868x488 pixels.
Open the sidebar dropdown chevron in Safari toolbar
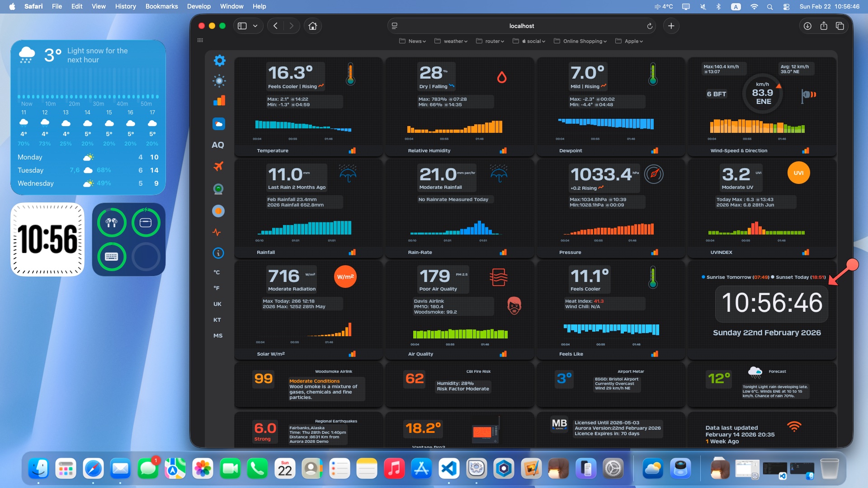click(x=255, y=26)
